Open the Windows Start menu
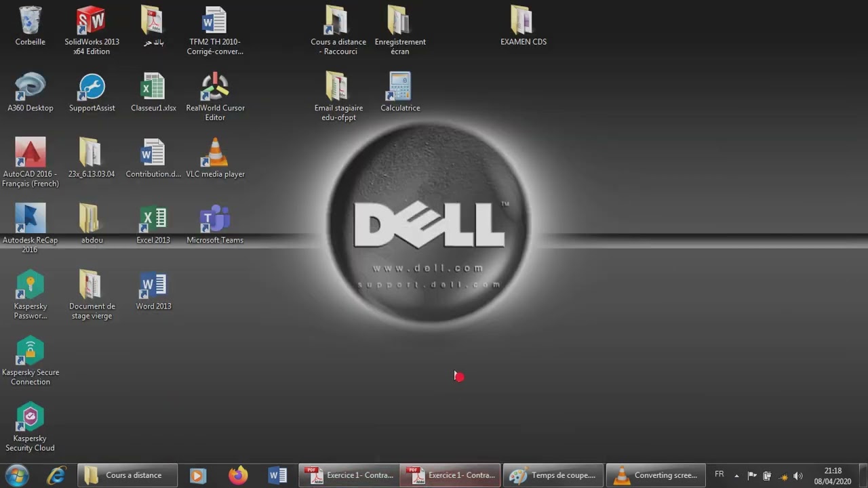 point(16,475)
